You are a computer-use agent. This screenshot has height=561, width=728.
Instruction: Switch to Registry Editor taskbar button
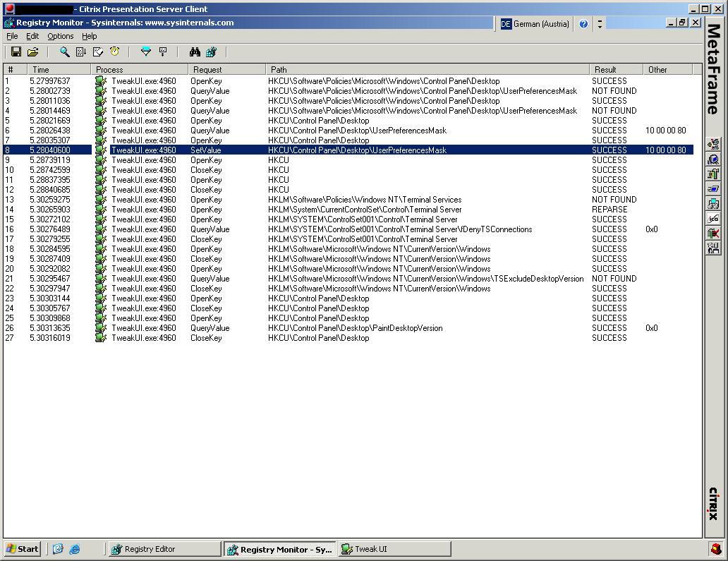(164, 549)
